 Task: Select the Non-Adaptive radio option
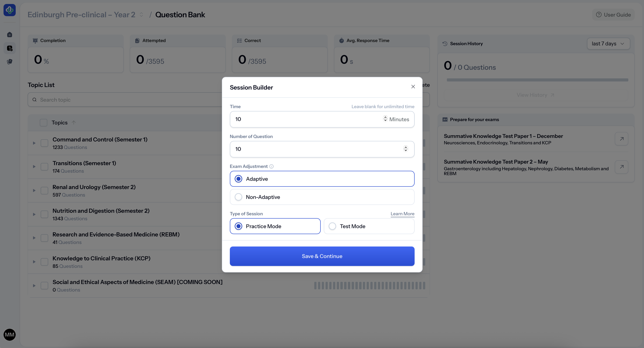tap(238, 197)
